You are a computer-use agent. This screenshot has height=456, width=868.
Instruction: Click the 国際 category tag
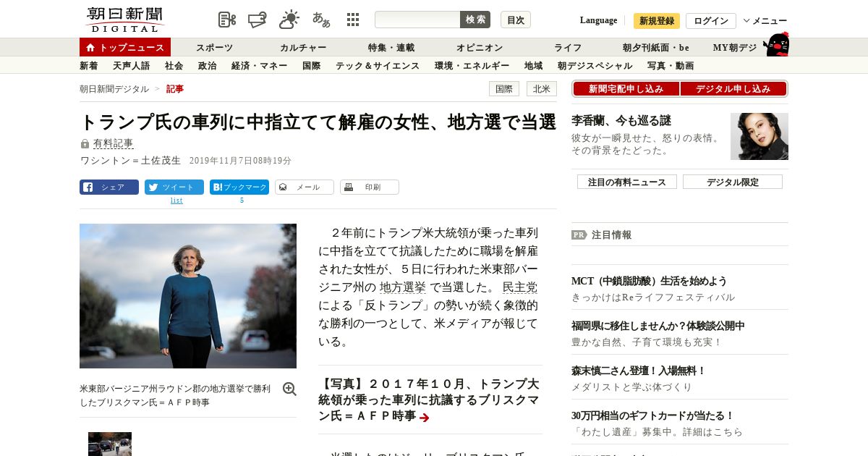[x=504, y=89]
